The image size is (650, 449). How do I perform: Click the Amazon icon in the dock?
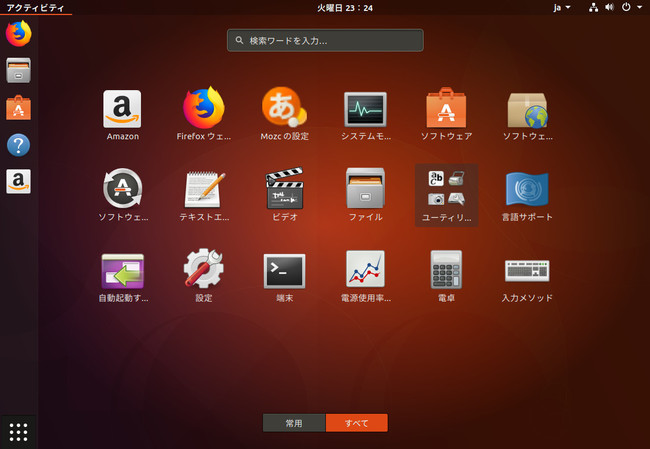pyautogui.click(x=18, y=181)
